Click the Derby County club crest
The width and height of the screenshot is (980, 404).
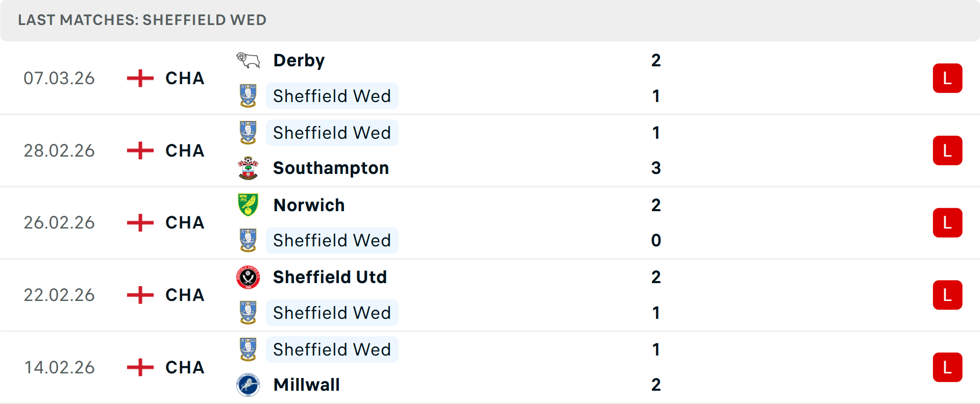248,60
